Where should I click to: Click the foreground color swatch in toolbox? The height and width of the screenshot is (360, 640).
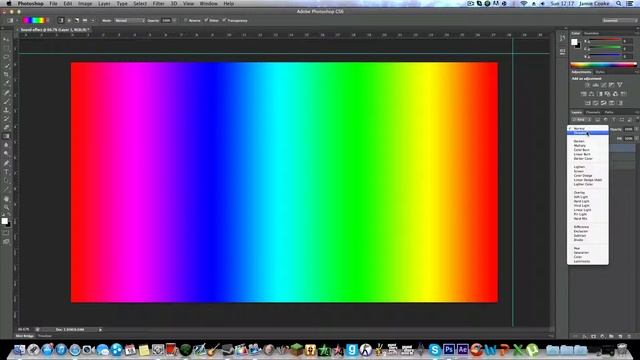(x=4, y=221)
